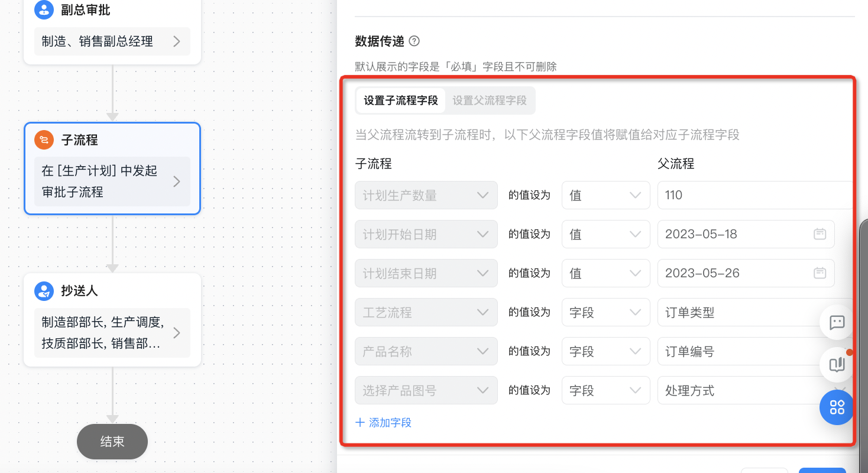868x473 pixels.
Task: Click the 数据传递 section heading
Action: [380, 41]
